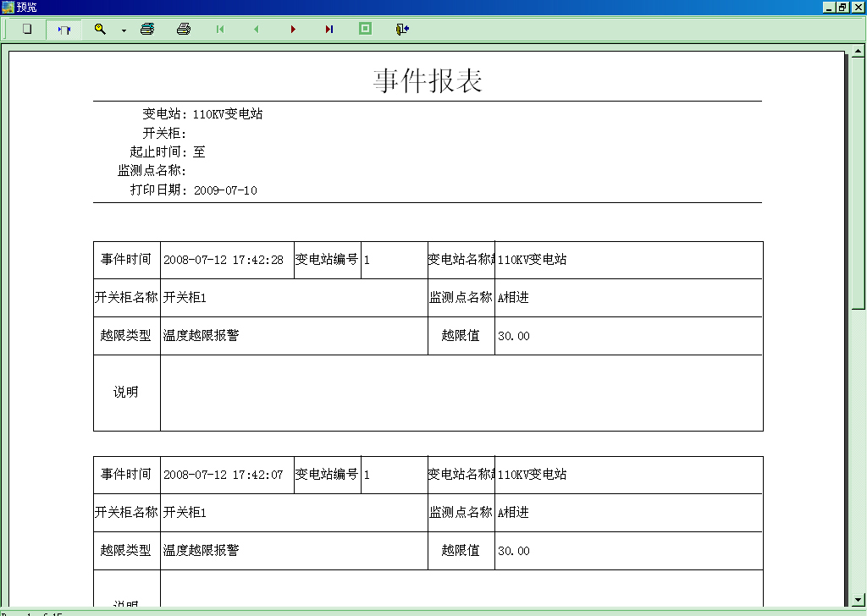
Task: Jump to the last page
Action: point(329,29)
